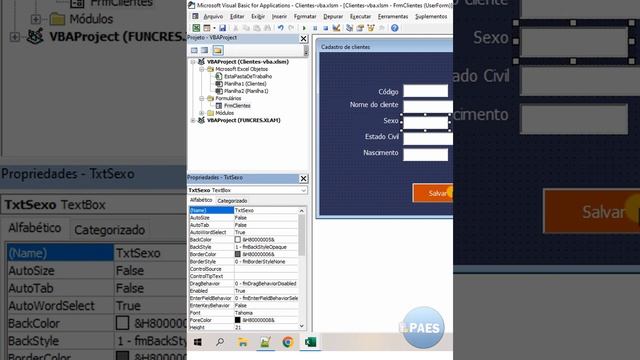This screenshot has height=360, width=640.
Task: Open the Project Explorer toolbar icon
Action: (349, 28)
